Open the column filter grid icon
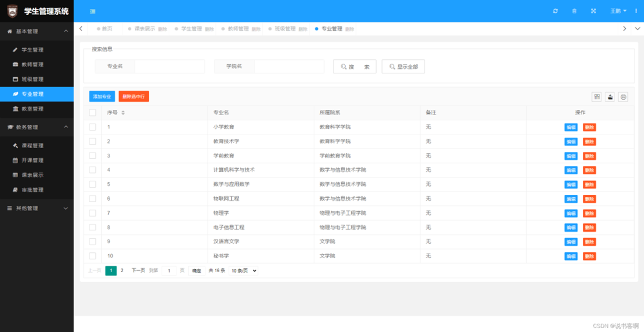 point(597,97)
